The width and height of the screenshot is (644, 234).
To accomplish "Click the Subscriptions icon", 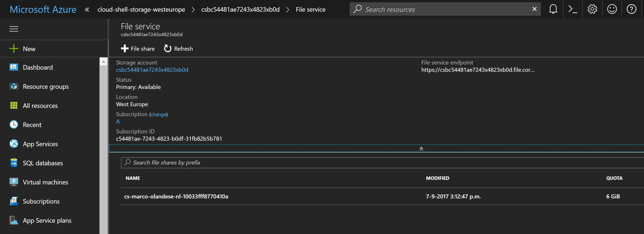I will 14,201.
